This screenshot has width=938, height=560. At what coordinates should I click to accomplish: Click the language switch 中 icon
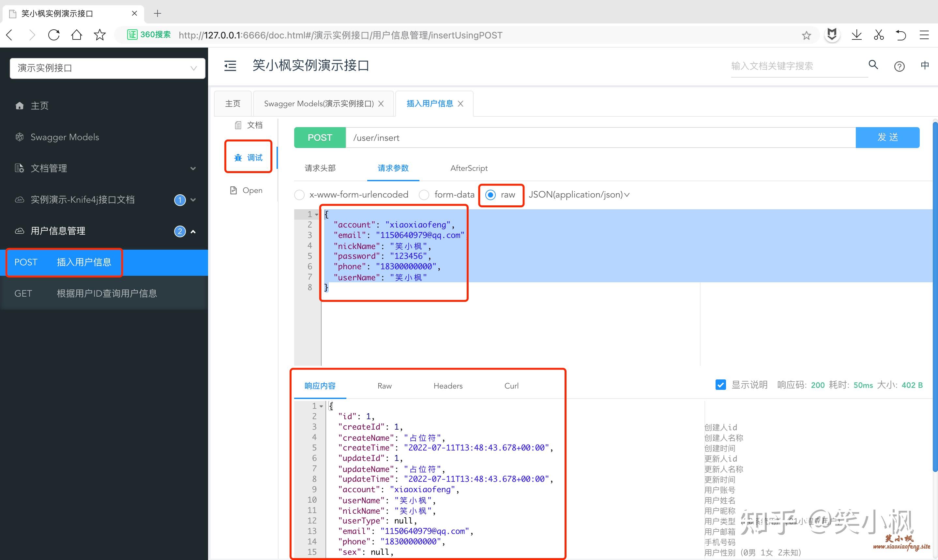pos(924,65)
